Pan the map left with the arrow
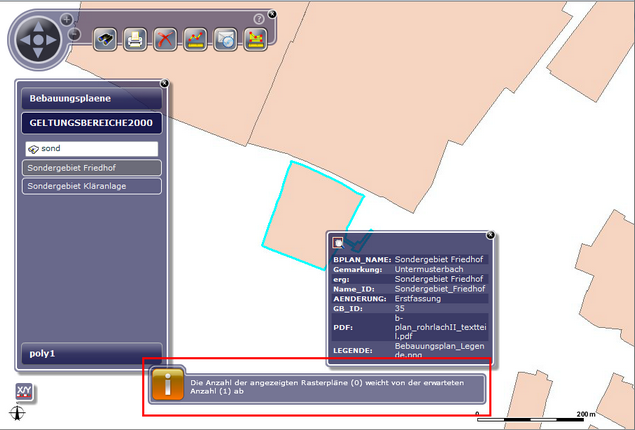The image size is (635, 430). point(25,40)
